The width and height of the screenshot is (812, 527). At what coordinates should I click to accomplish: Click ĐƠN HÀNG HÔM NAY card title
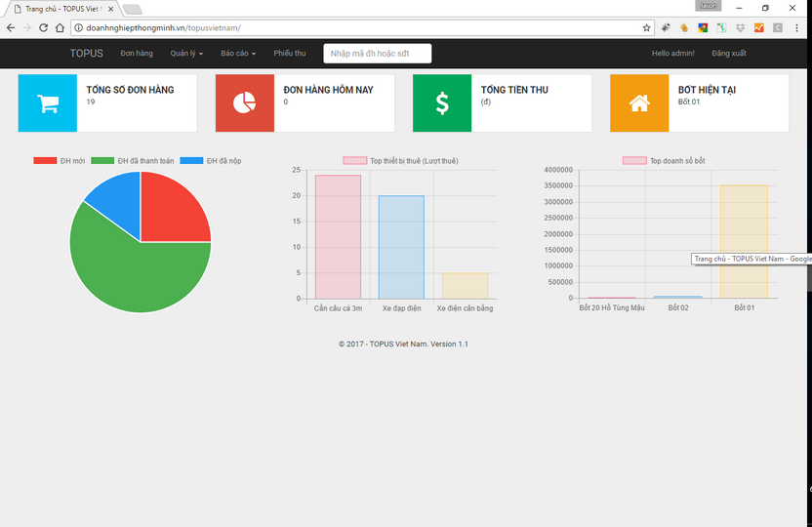328,90
